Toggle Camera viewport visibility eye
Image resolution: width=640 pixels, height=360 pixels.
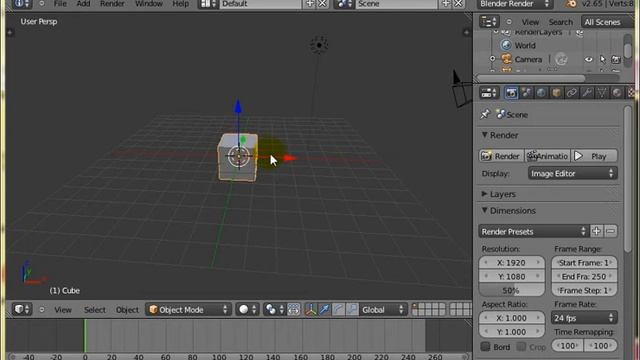(x=588, y=60)
